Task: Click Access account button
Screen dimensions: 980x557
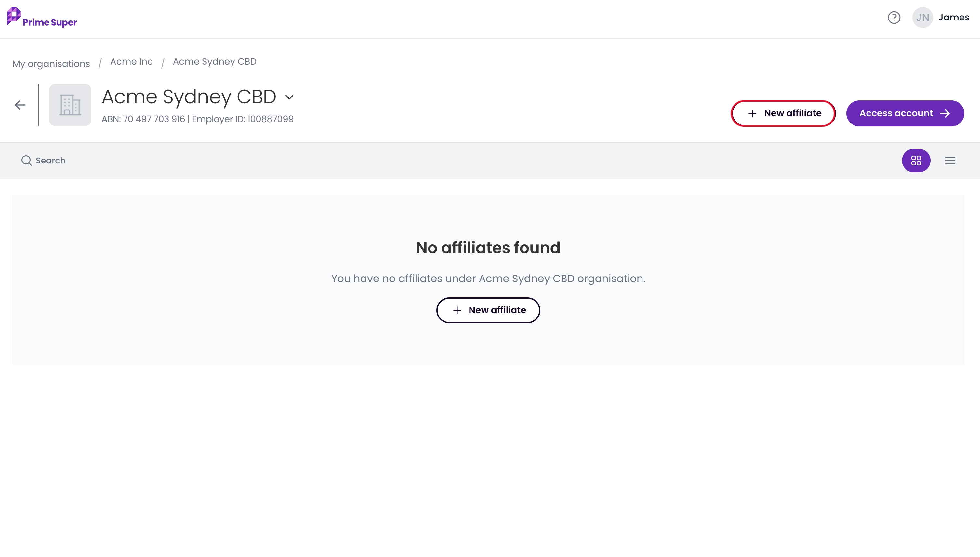Action: [x=905, y=113]
